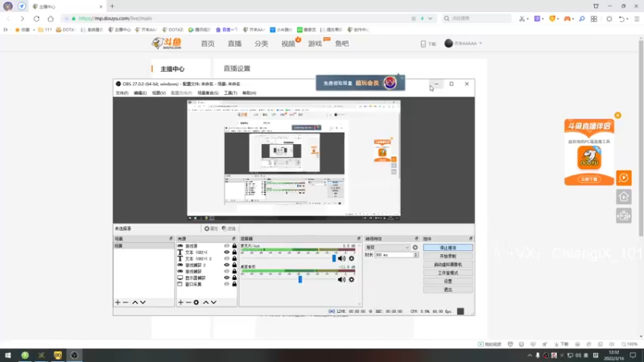Open OBS 设置 from the Controls panel
Viewport: 644px width, 362px height.
pyautogui.click(x=448, y=281)
